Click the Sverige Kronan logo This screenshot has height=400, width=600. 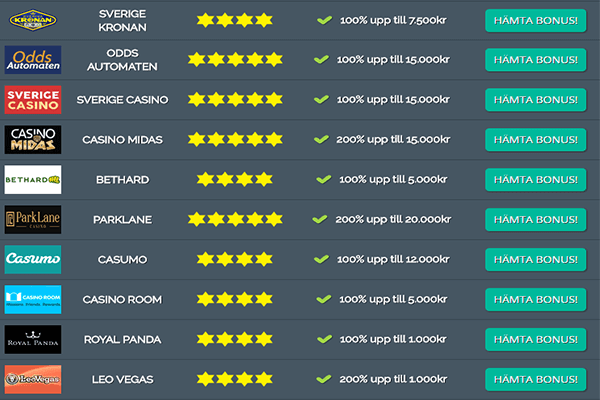point(32,20)
